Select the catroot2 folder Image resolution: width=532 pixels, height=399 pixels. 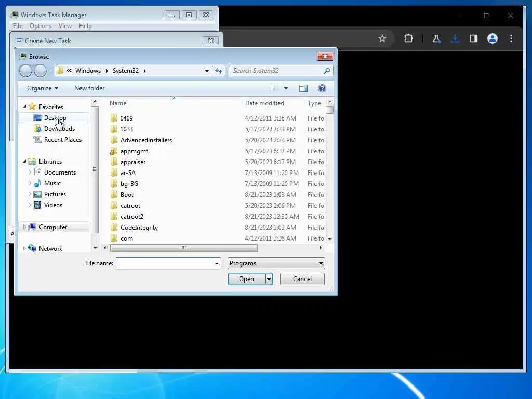131,217
